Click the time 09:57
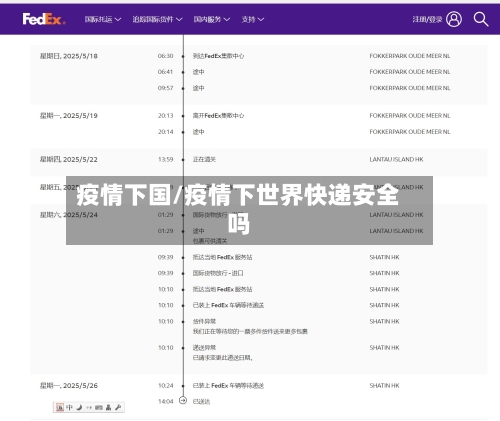The height and width of the screenshot is (421, 500). [165, 88]
